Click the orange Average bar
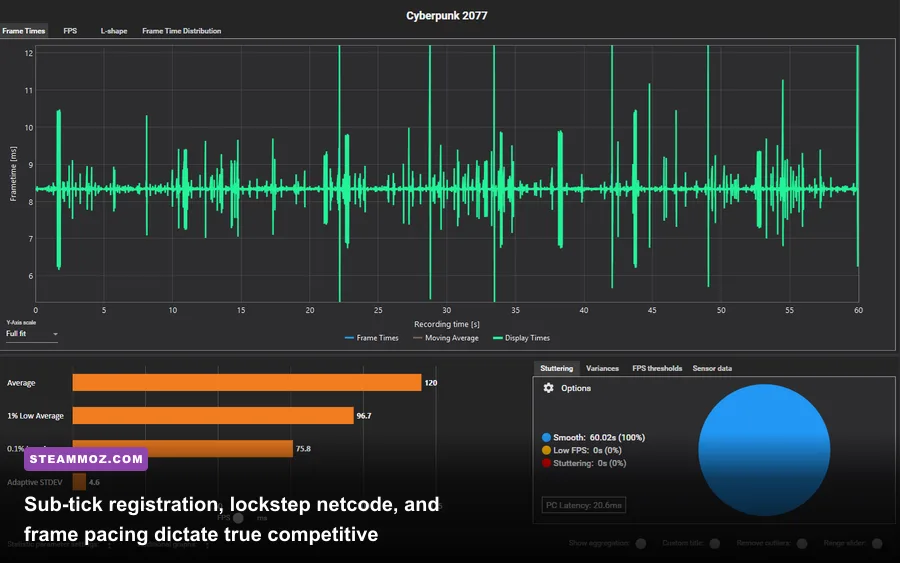The width and height of the screenshot is (900, 563). point(247,383)
